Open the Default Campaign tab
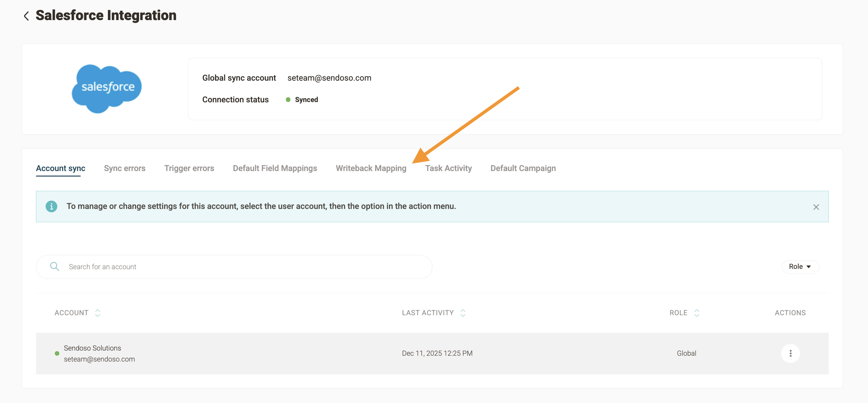Image resolution: width=868 pixels, height=403 pixels. (x=523, y=168)
